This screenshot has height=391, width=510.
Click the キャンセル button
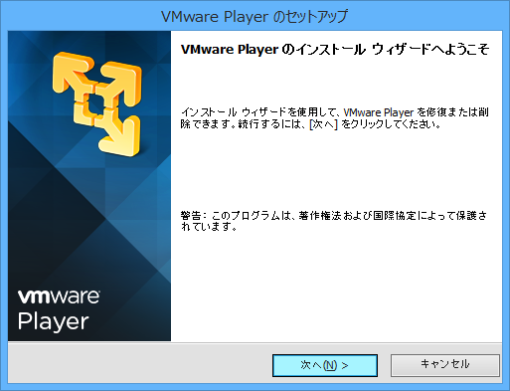tap(445, 365)
